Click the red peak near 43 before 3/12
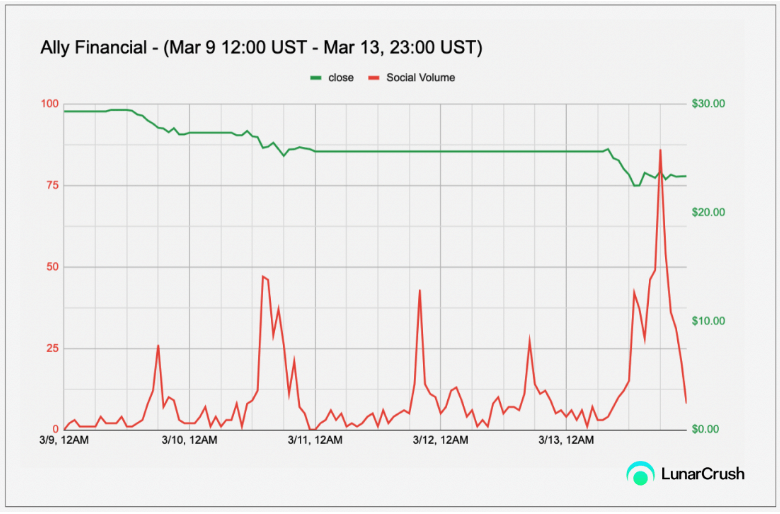Image resolution: width=780 pixels, height=514 pixels. coord(420,291)
